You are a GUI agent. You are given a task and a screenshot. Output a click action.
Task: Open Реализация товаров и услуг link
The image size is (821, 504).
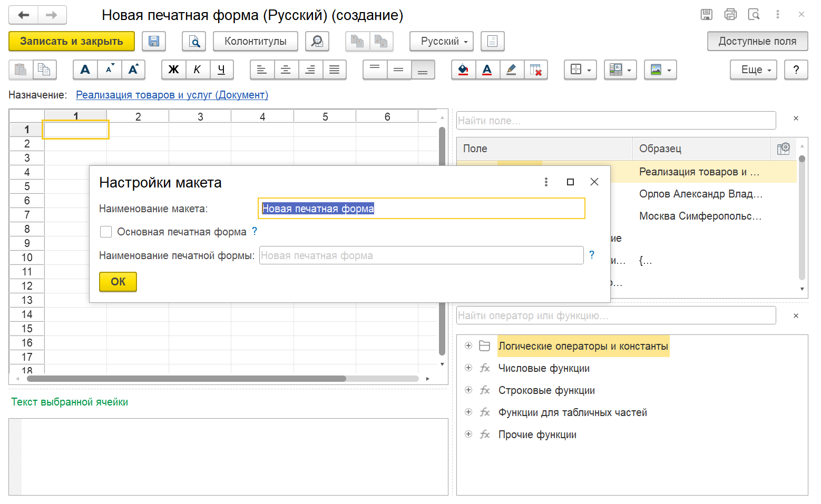tap(172, 95)
